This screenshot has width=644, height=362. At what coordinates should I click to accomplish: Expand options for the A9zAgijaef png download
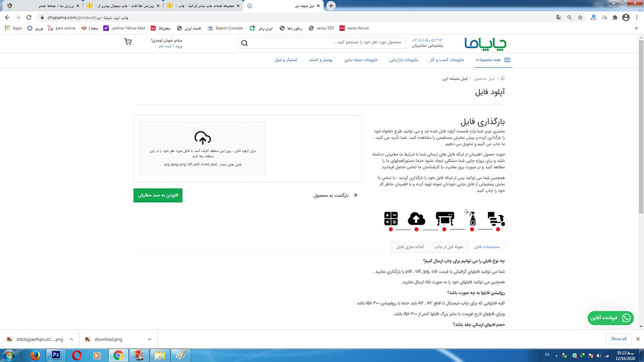(x=71, y=339)
